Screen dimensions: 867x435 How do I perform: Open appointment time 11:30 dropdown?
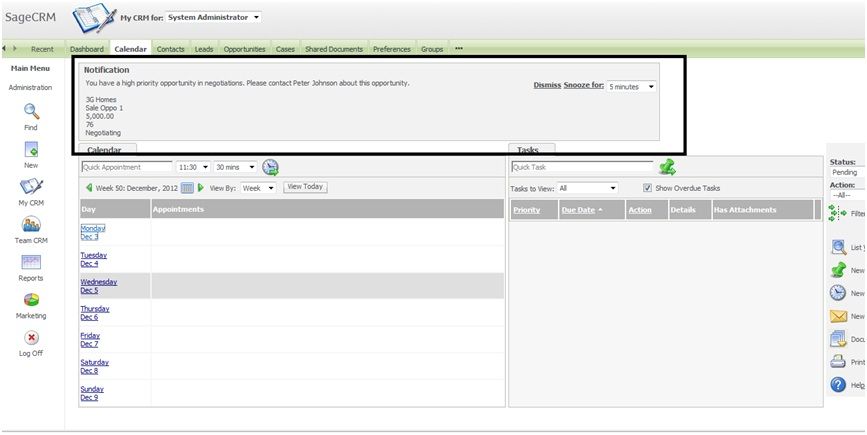pos(193,167)
